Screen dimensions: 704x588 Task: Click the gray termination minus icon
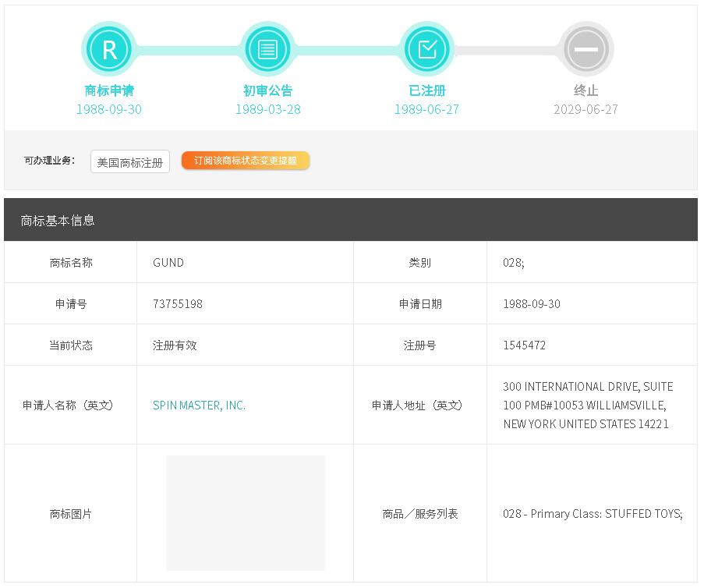point(585,49)
